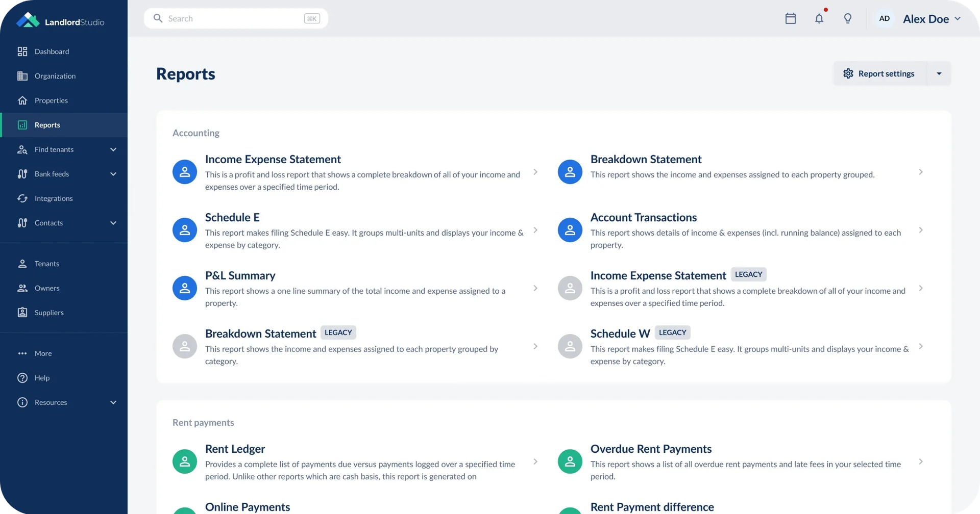The width and height of the screenshot is (980, 514).
Task: Click the arrow beside Account Transactions
Action: [x=921, y=230]
